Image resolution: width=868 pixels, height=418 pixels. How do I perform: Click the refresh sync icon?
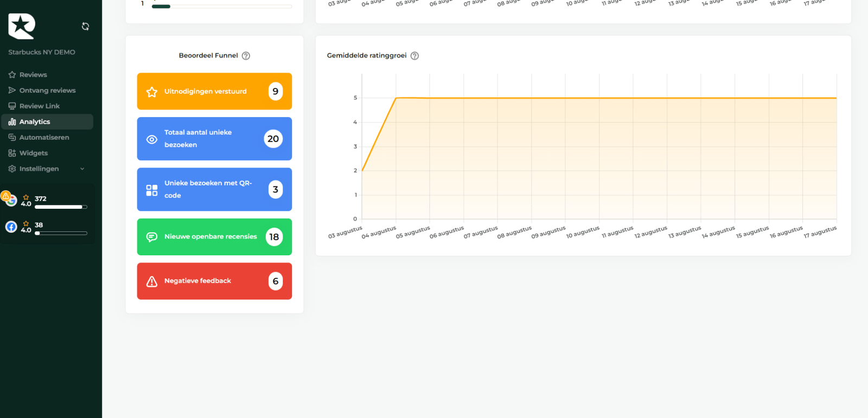[85, 26]
